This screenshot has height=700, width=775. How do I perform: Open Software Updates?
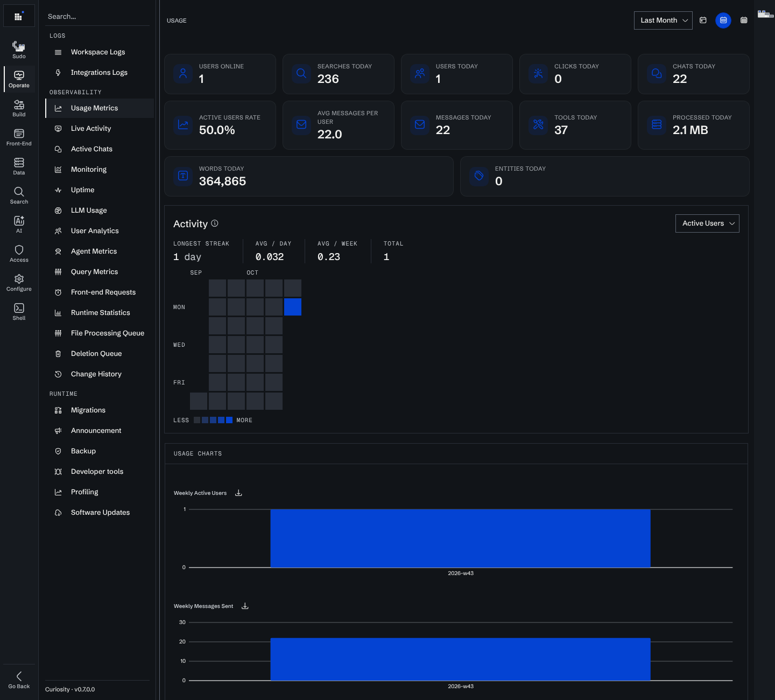tap(100, 512)
